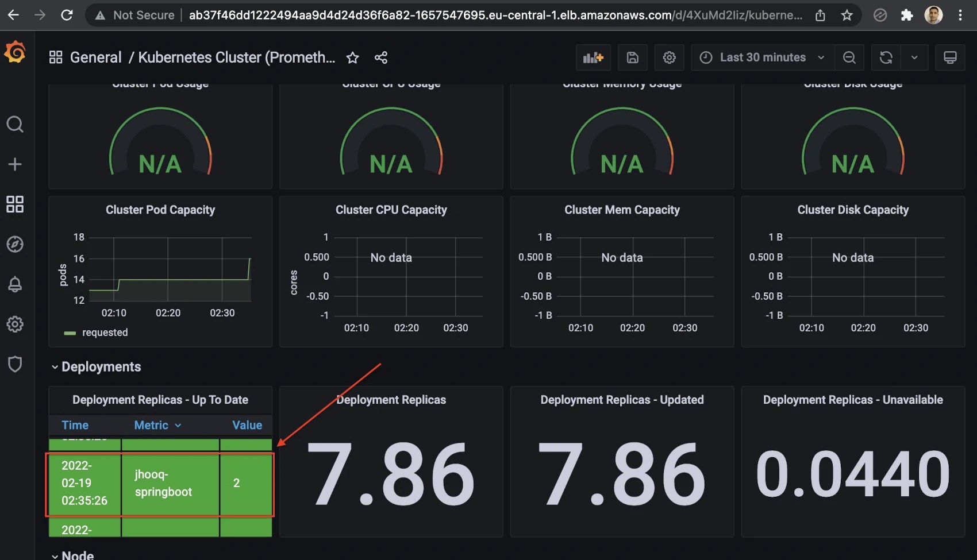Click the Grafana logo

[x=14, y=52]
